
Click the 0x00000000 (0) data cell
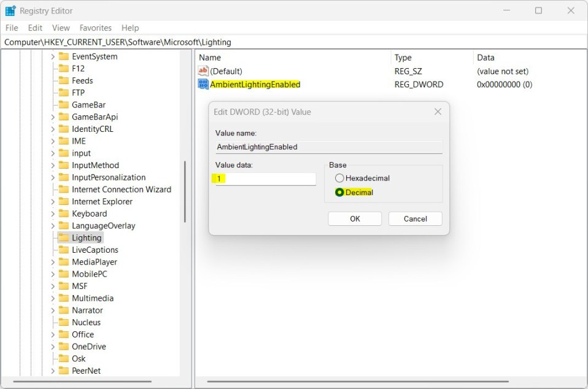(505, 84)
